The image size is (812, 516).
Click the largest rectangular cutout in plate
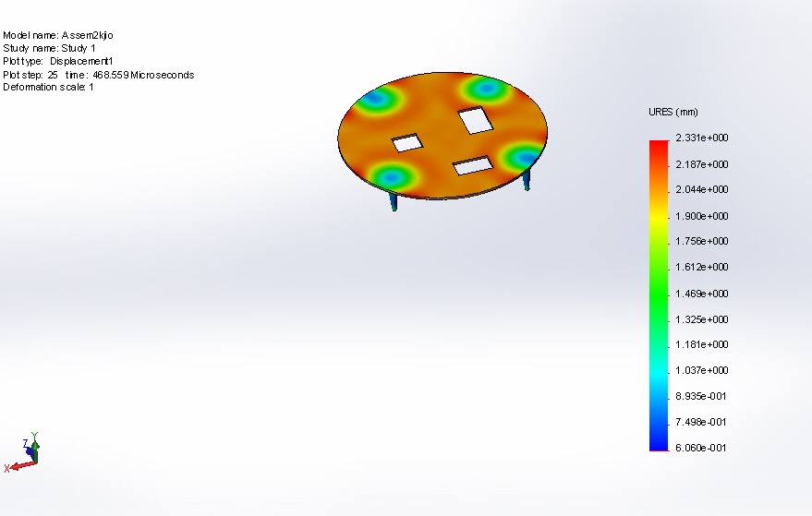tap(476, 120)
